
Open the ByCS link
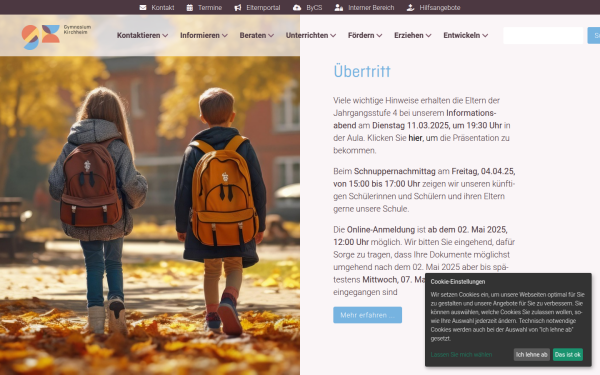pyautogui.click(x=314, y=8)
